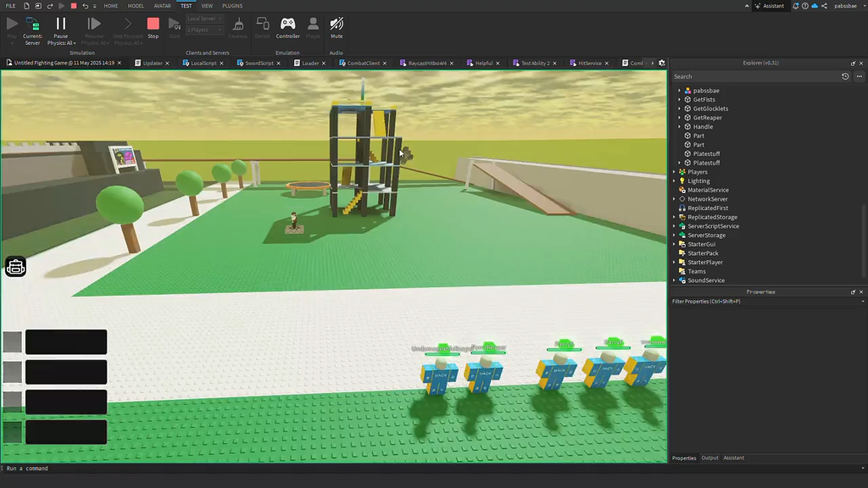Open the Local Server dropdown

pyautogui.click(x=203, y=18)
